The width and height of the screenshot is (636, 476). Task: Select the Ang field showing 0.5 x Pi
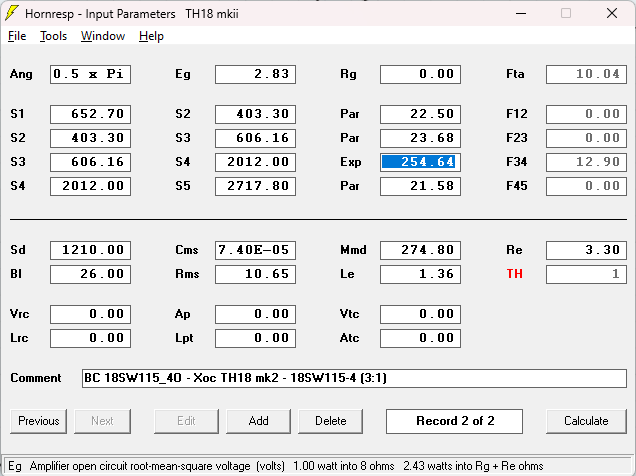coord(90,74)
